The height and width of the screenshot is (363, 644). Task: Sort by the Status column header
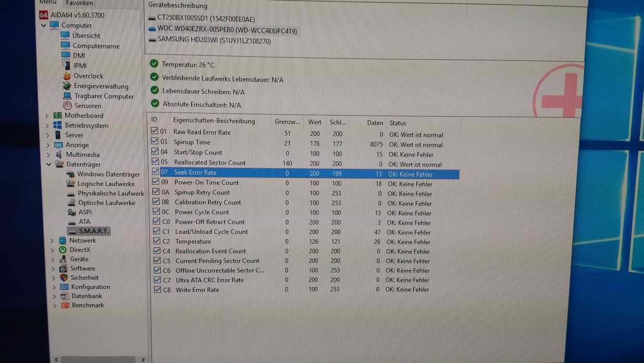coord(398,123)
